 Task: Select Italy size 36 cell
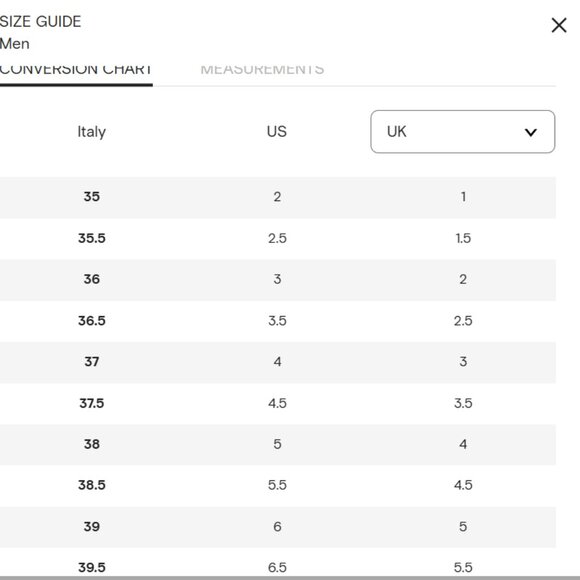(x=92, y=279)
